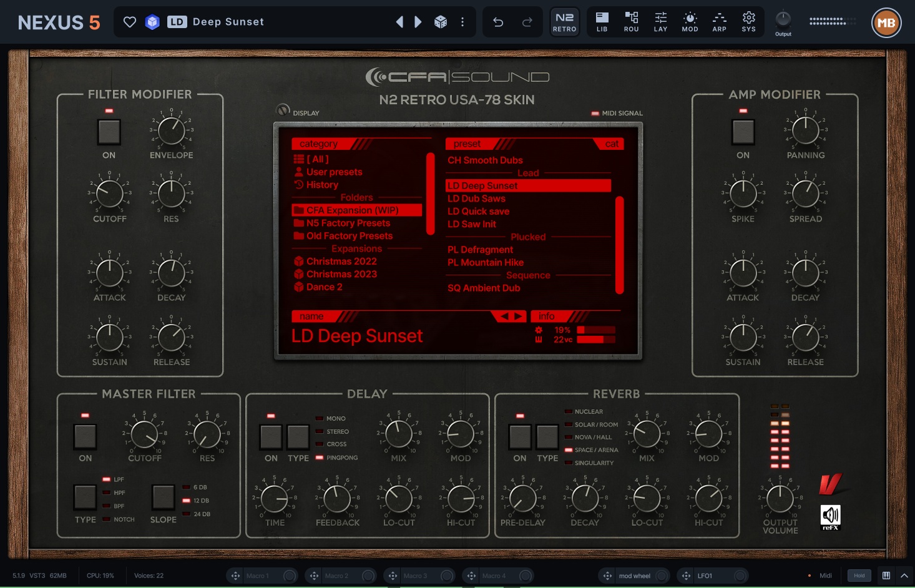915x588 pixels.
Task: Click the cat sort header in preset list
Action: click(x=612, y=144)
